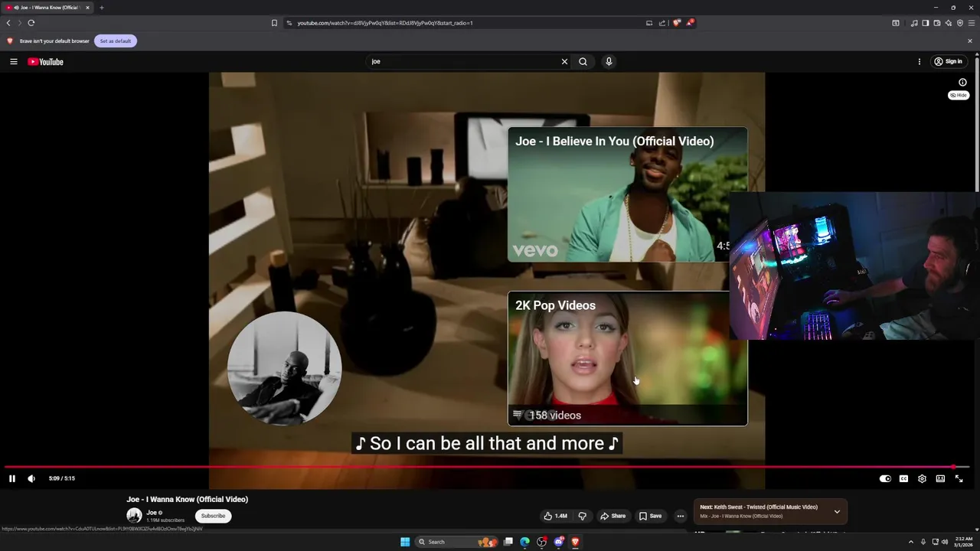Pause the video
Viewport: 980px width, 551px height.
(x=12, y=478)
